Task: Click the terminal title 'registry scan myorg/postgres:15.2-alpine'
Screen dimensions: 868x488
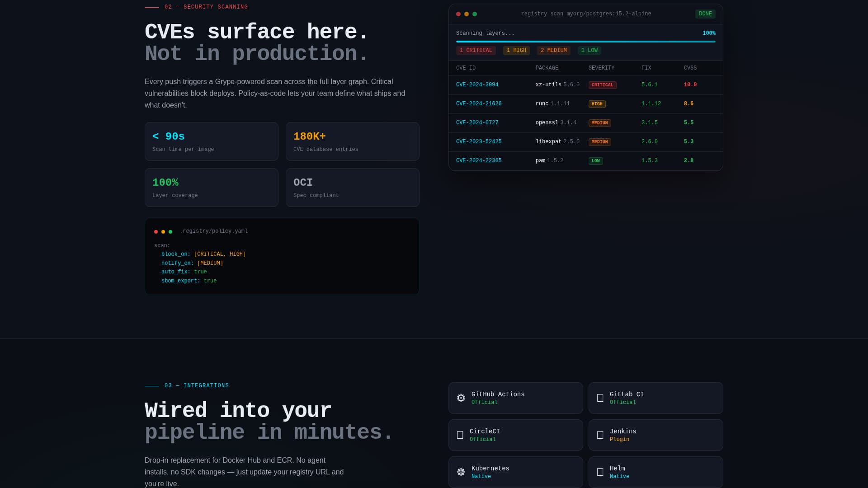Action: point(586,14)
